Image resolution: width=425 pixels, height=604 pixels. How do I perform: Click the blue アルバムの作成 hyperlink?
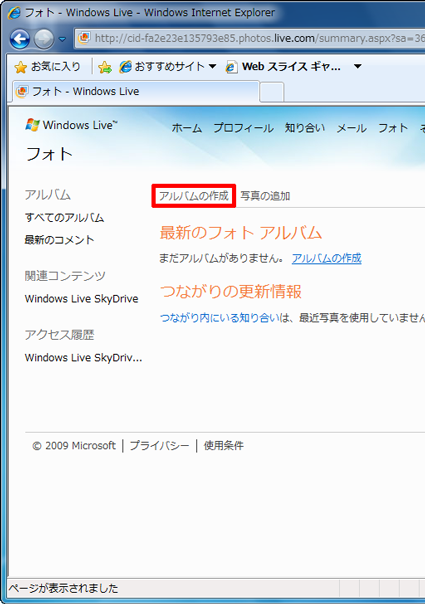(x=326, y=258)
